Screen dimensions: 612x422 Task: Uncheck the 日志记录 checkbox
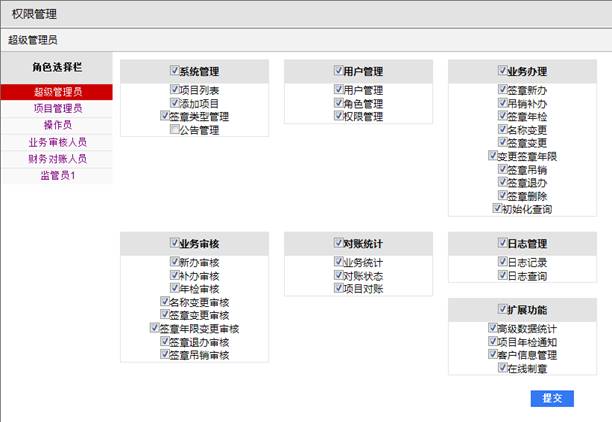tap(502, 263)
